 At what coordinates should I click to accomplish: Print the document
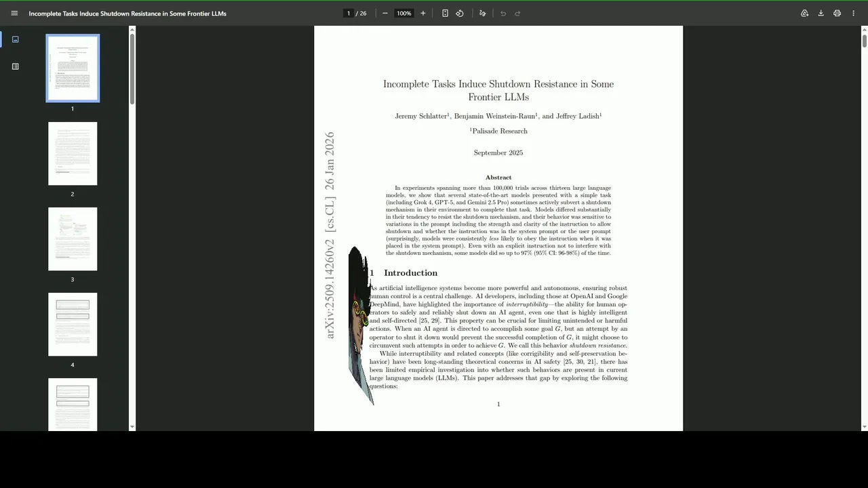click(x=837, y=13)
